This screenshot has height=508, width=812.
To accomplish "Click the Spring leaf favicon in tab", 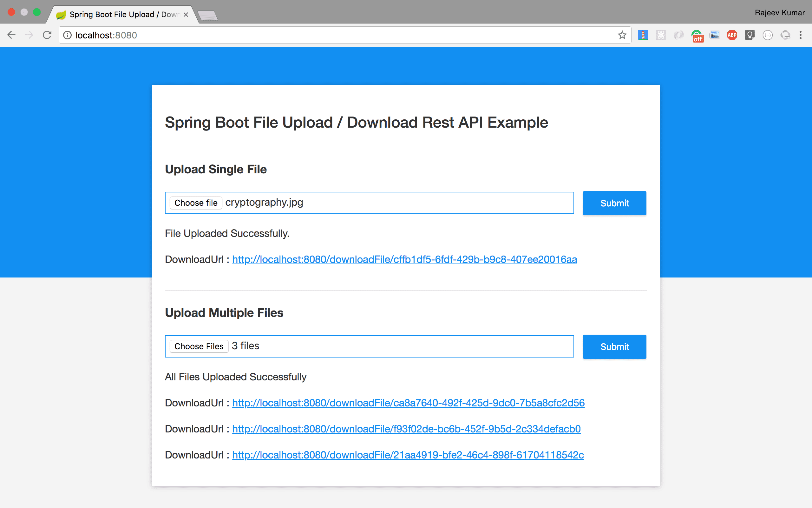I will tap(61, 15).
